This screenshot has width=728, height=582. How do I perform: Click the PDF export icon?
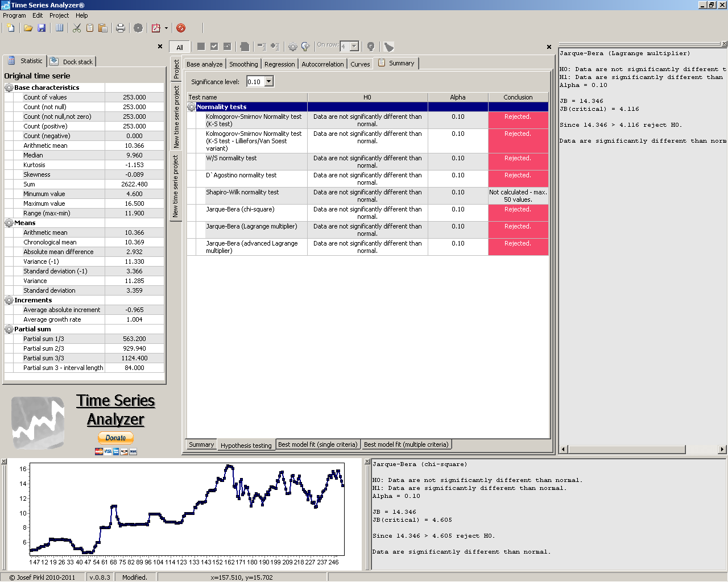point(156,28)
